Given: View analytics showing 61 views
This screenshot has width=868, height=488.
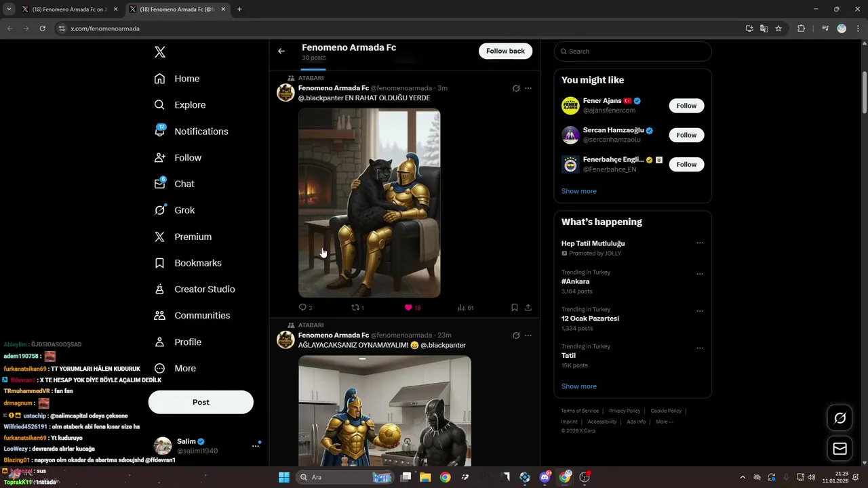Looking at the screenshot, I should pyautogui.click(x=465, y=308).
